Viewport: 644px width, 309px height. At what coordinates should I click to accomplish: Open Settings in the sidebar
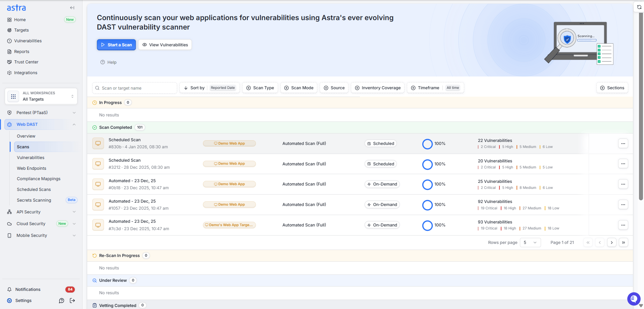(23, 301)
